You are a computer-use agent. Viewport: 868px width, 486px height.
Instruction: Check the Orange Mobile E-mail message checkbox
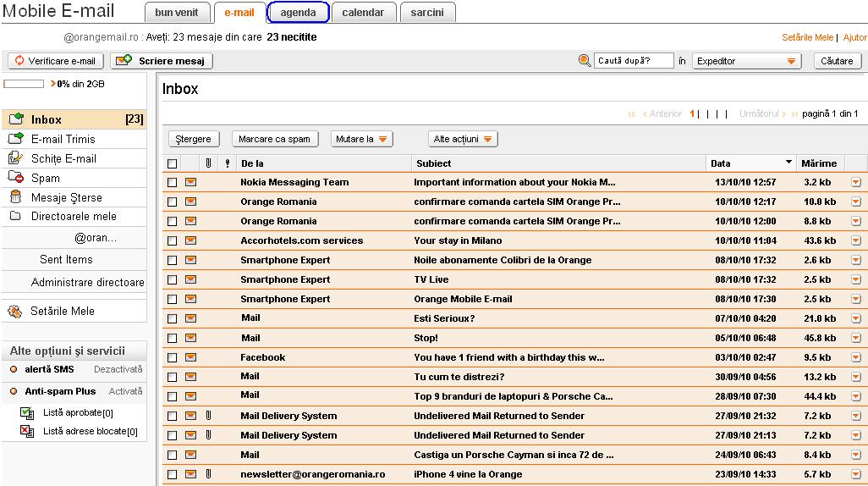click(x=172, y=299)
